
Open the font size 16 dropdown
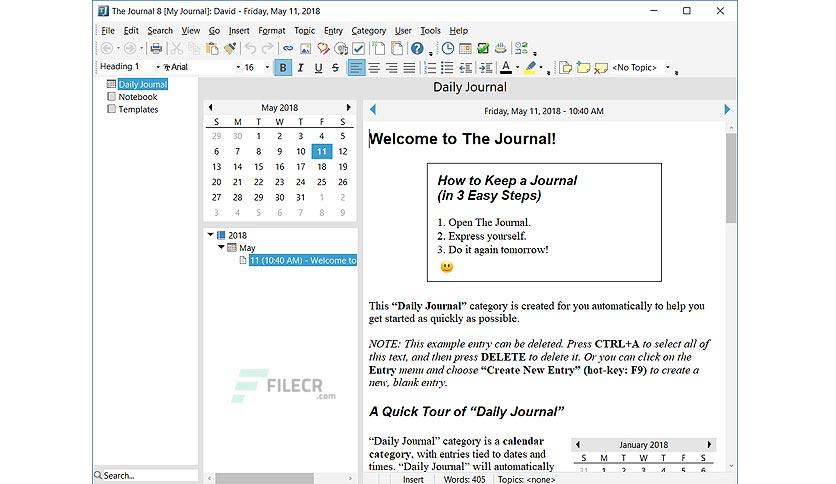(x=267, y=67)
